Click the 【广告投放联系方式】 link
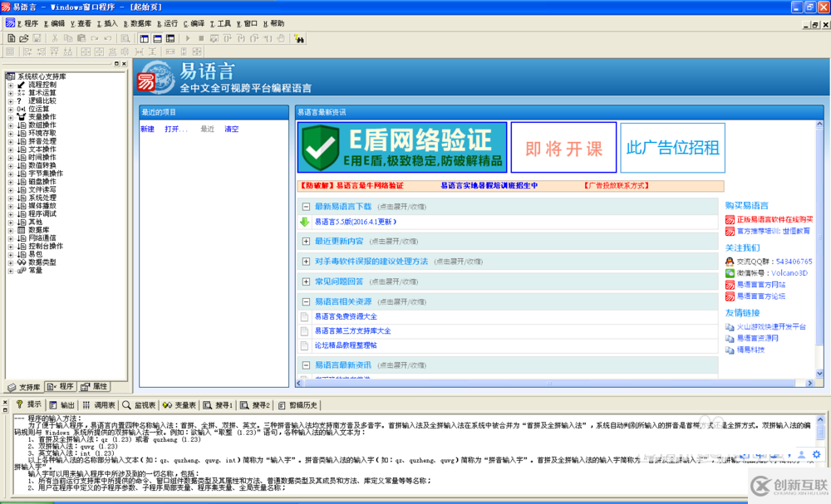 [x=617, y=186]
